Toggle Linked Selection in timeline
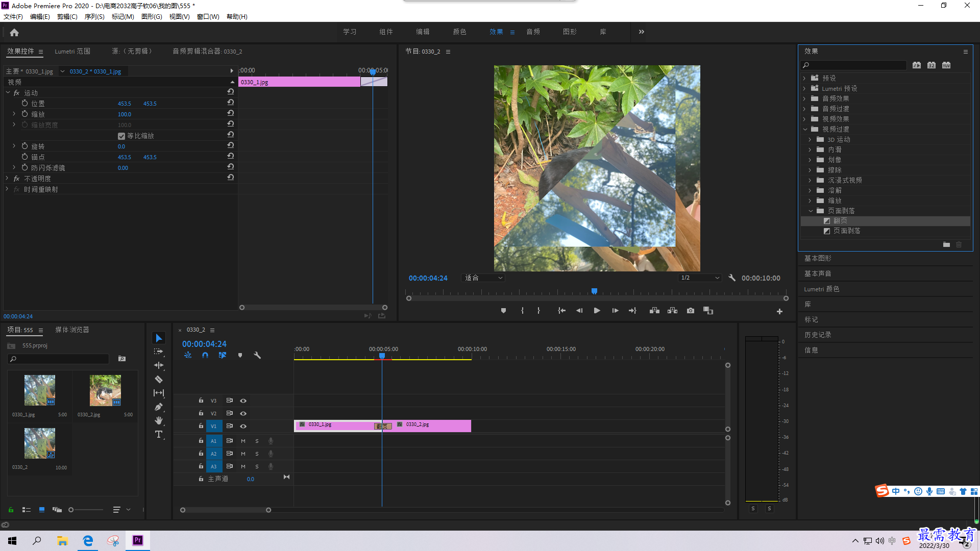 coord(223,355)
